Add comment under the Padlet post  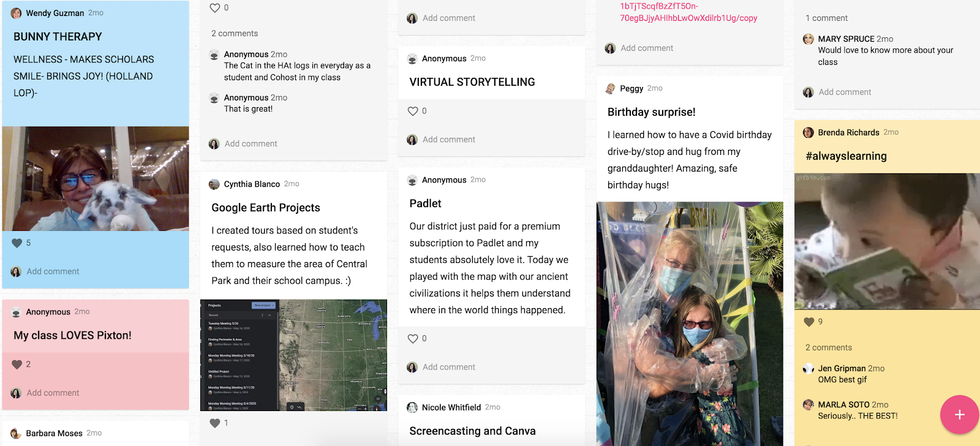[x=449, y=367]
